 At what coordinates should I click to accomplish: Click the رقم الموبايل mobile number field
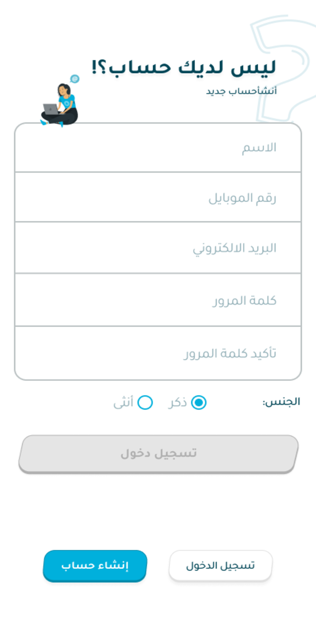tap(158, 198)
